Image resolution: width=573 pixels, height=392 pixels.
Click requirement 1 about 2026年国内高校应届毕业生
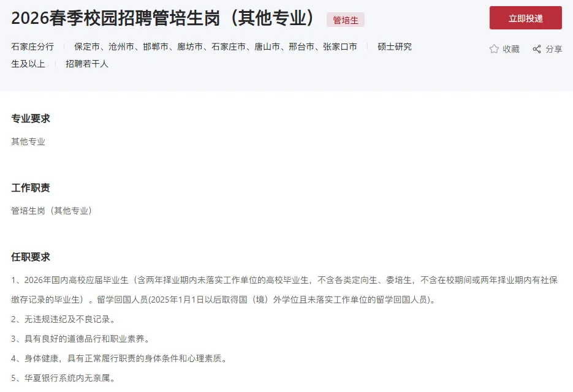click(x=284, y=290)
